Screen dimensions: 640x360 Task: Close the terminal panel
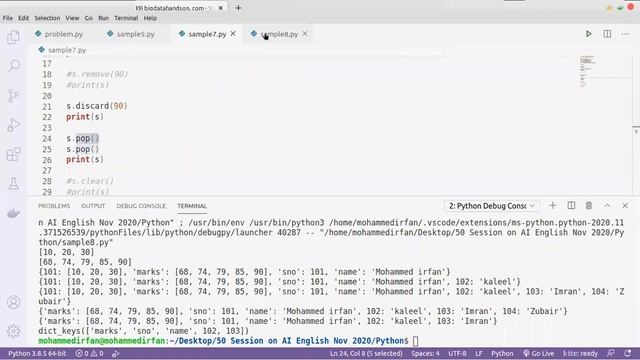tap(625, 205)
